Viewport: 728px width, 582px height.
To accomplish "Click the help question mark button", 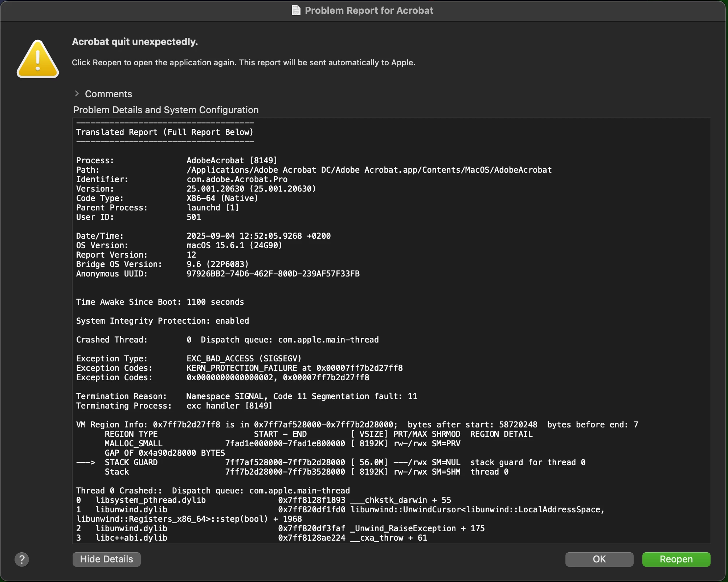I will coord(22,559).
